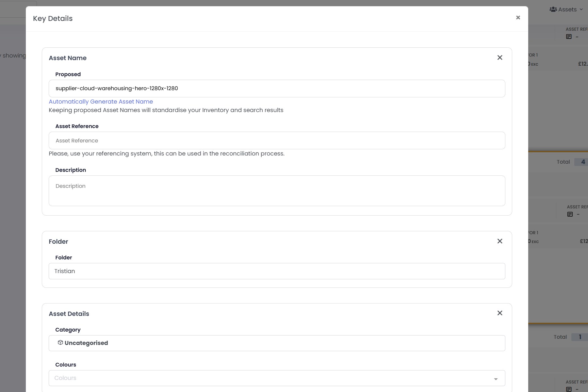Click the top asset reference note icon
Viewport: 588px width, 392px height.
tap(569, 37)
